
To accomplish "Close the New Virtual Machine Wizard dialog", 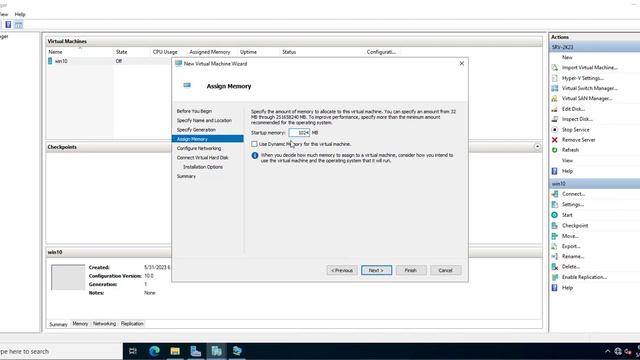I will point(462,64).
